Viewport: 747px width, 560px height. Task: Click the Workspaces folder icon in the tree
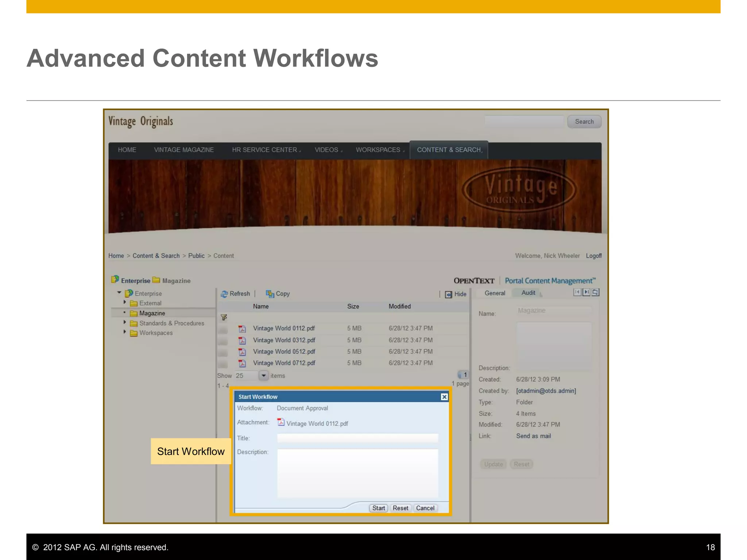pyautogui.click(x=133, y=333)
